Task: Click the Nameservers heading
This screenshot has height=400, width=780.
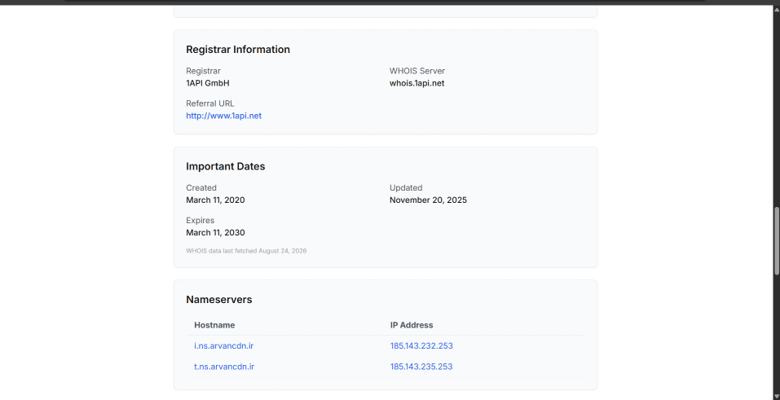Action: pos(219,300)
